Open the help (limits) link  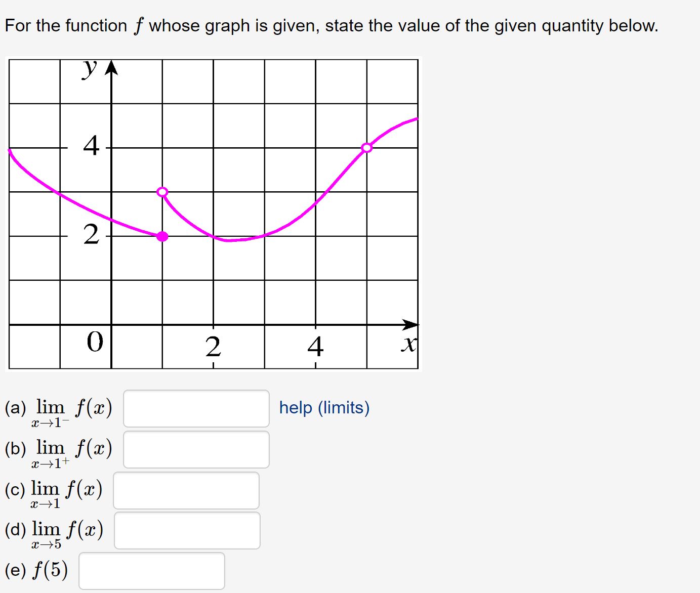(324, 408)
